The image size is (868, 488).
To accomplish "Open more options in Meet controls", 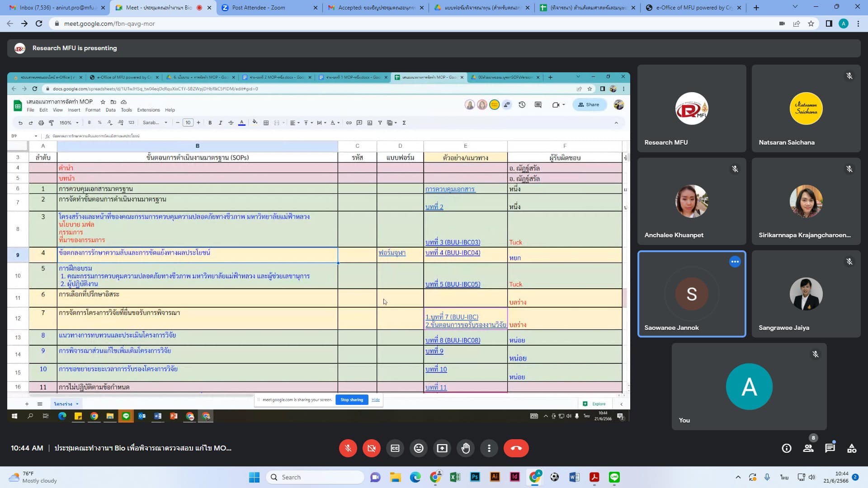I will pos(489,448).
